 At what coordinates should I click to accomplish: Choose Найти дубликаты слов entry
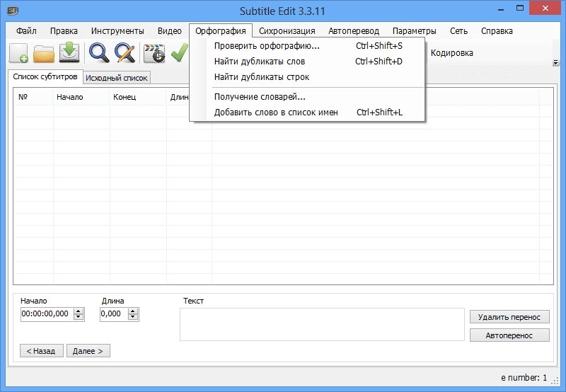[307, 62]
